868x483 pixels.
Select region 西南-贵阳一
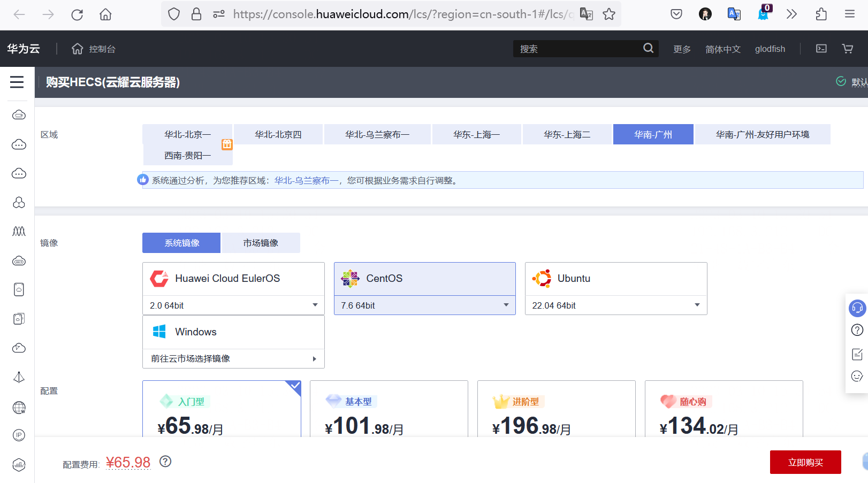tap(188, 155)
